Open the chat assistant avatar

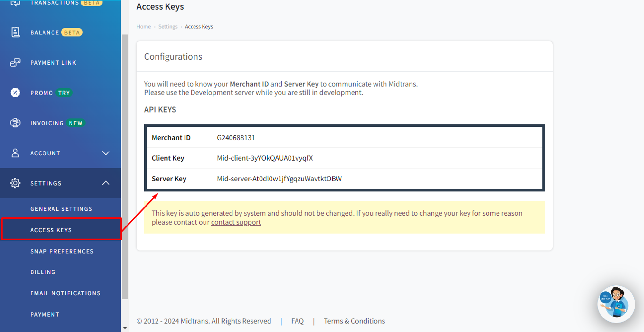pos(616,304)
